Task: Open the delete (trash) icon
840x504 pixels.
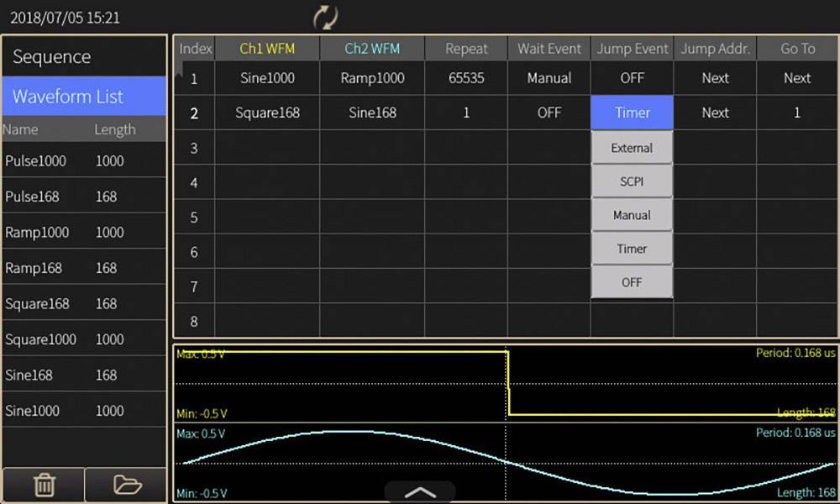Action: point(44,485)
